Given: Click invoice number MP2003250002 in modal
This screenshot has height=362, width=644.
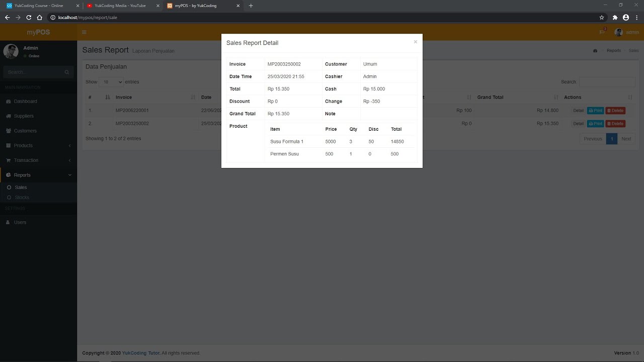Looking at the screenshot, I should coord(284,64).
